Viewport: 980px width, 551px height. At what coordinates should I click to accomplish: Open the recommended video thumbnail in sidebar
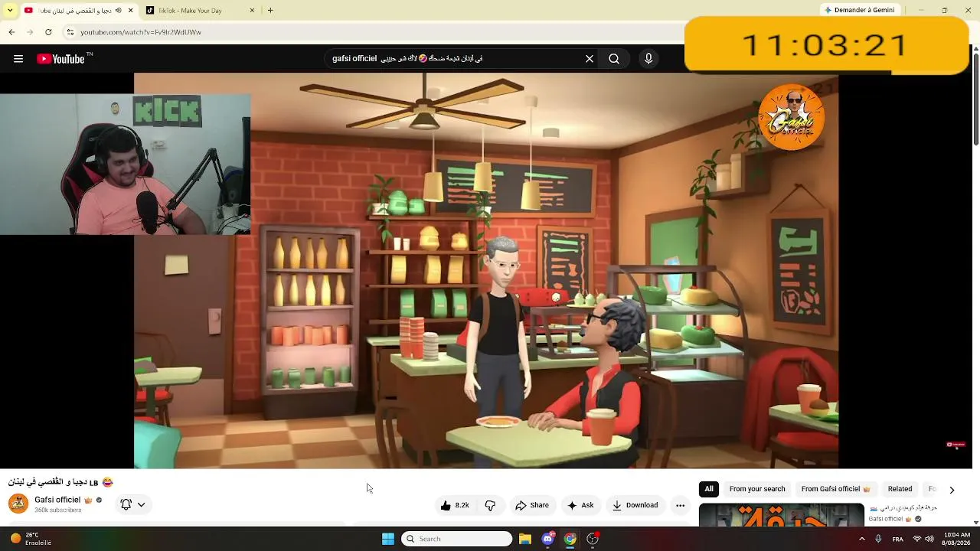782,514
